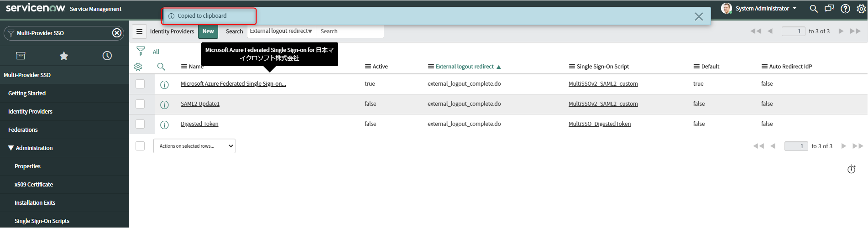Open Personalize List gear icon
Image resolution: width=868 pixels, height=228 pixels.
138,67
